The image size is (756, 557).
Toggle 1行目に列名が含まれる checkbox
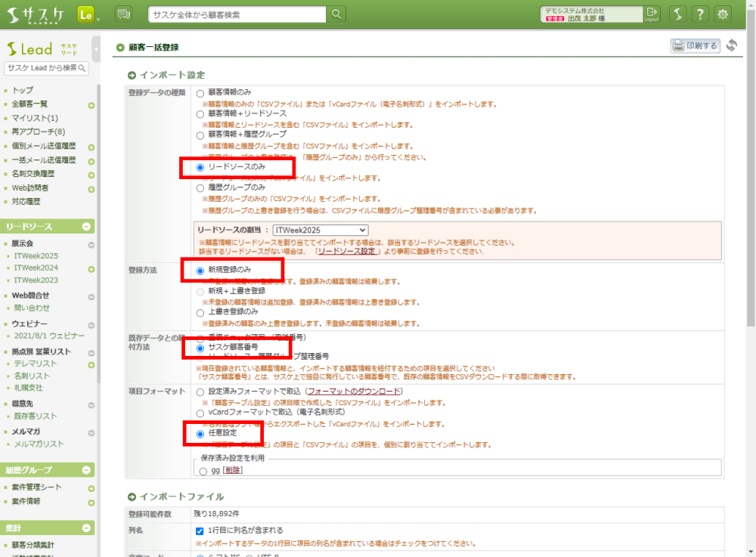pos(200,531)
